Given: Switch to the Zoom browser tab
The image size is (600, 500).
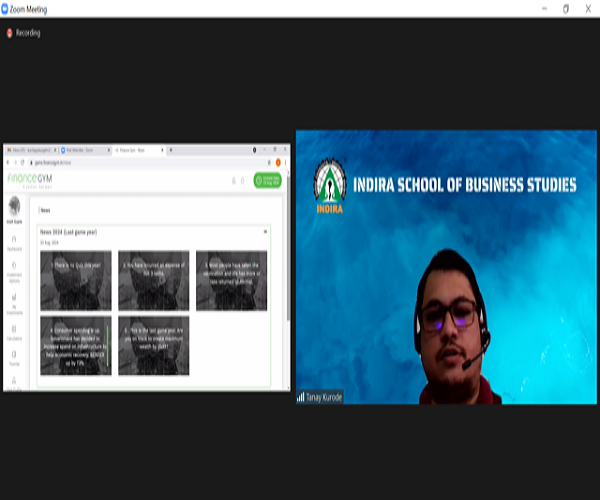Looking at the screenshot, I should click(x=83, y=150).
